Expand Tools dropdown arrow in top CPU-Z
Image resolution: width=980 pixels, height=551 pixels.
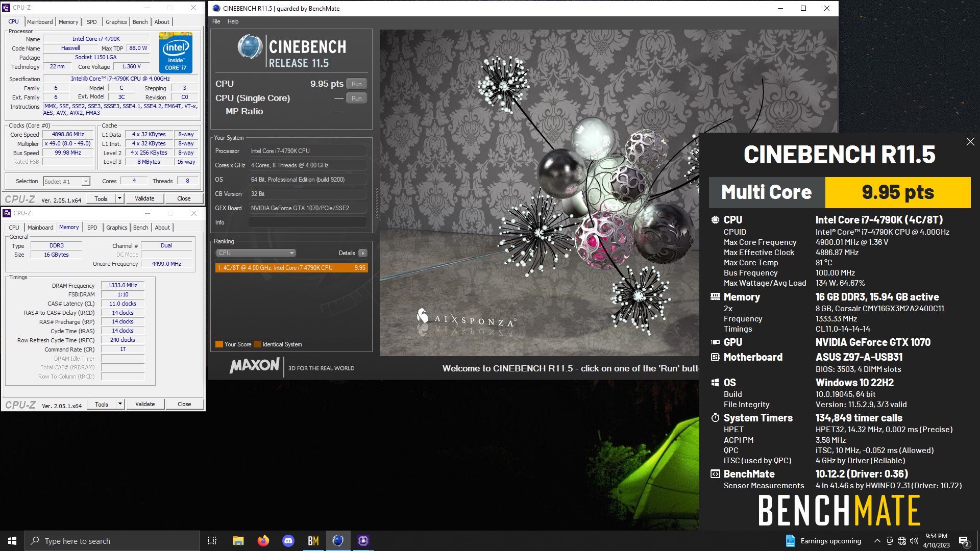tap(119, 198)
